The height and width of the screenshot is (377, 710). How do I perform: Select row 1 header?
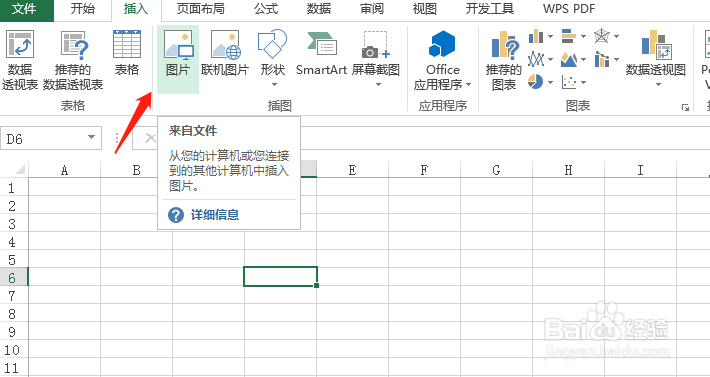(14, 187)
